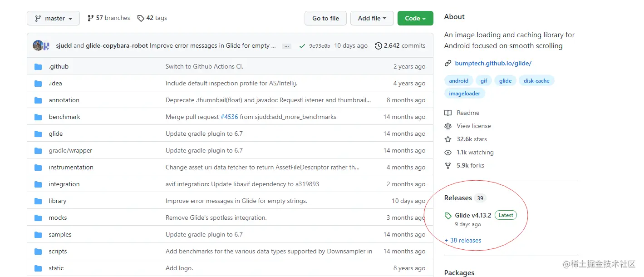View the 1.1k watching link

pos(475,152)
